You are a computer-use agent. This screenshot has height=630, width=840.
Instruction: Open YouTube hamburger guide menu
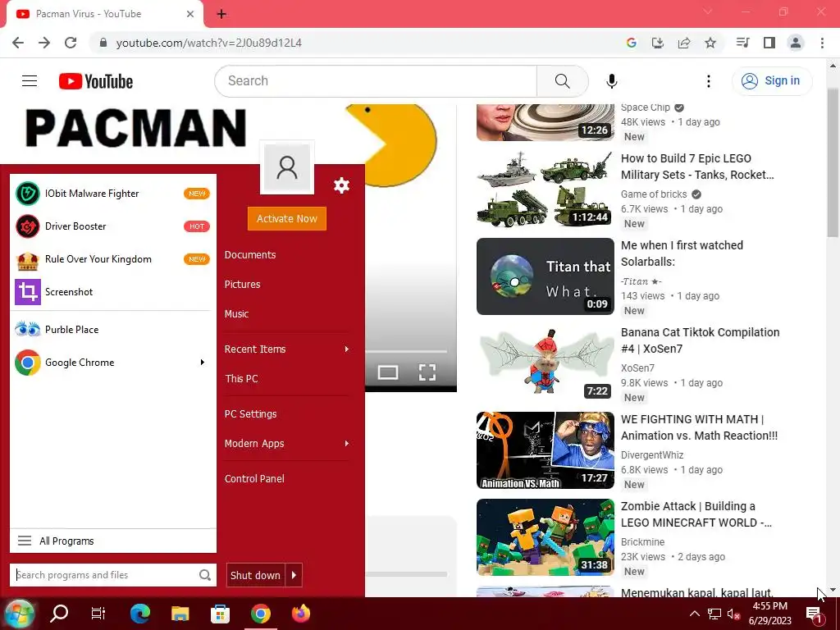(x=30, y=81)
